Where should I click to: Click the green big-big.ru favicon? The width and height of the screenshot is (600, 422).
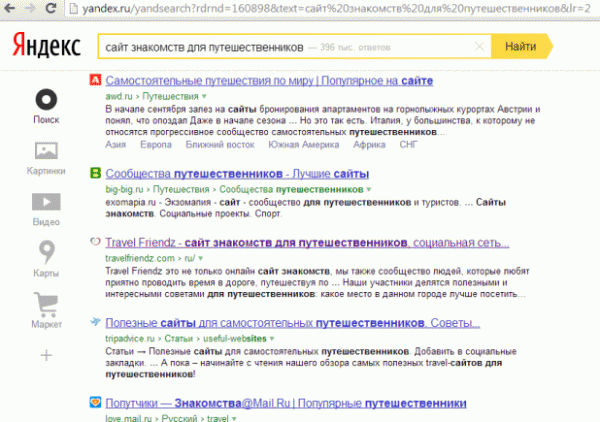point(94,171)
